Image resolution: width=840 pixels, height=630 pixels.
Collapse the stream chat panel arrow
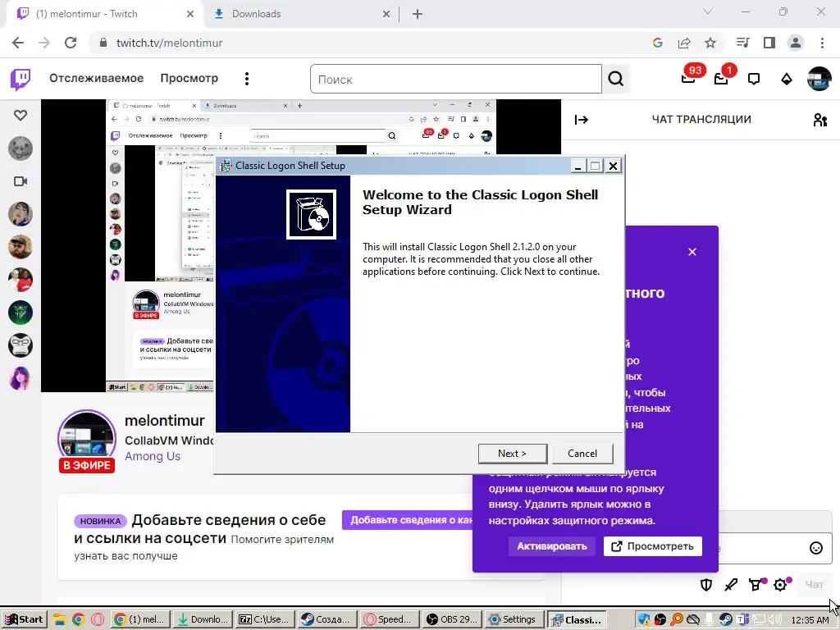coord(582,120)
